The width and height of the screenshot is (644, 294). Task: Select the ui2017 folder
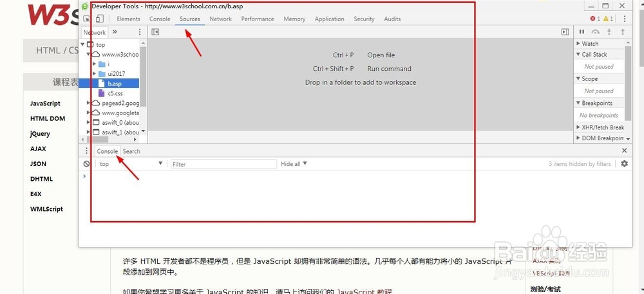116,74
